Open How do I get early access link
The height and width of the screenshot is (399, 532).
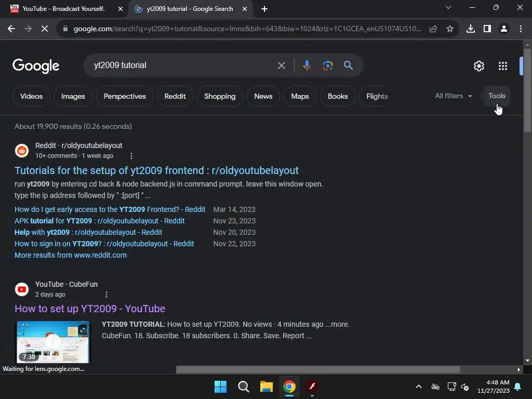[x=110, y=209]
